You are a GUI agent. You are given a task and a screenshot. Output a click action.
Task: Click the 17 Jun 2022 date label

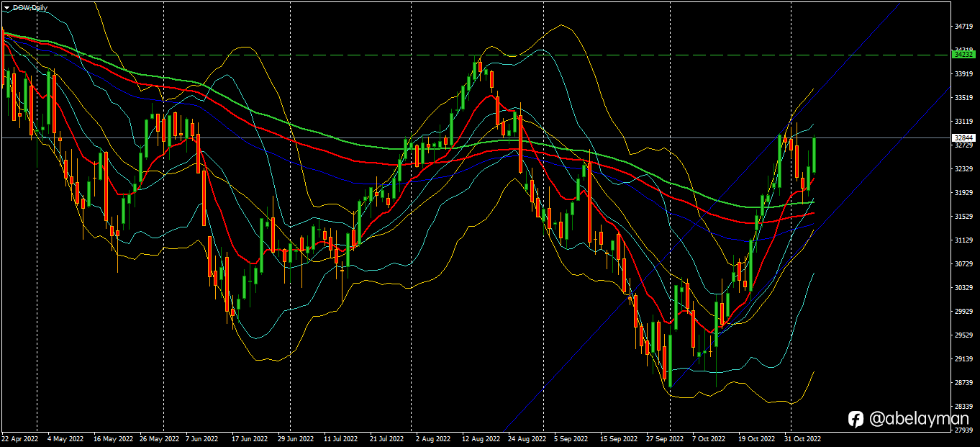pyautogui.click(x=249, y=438)
